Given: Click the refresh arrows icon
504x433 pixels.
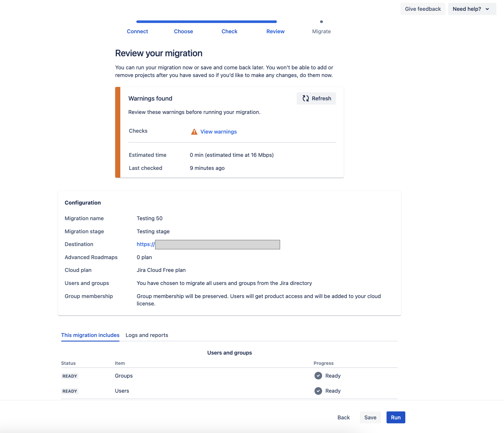Looking at the screenshot, I should [305, 98].
